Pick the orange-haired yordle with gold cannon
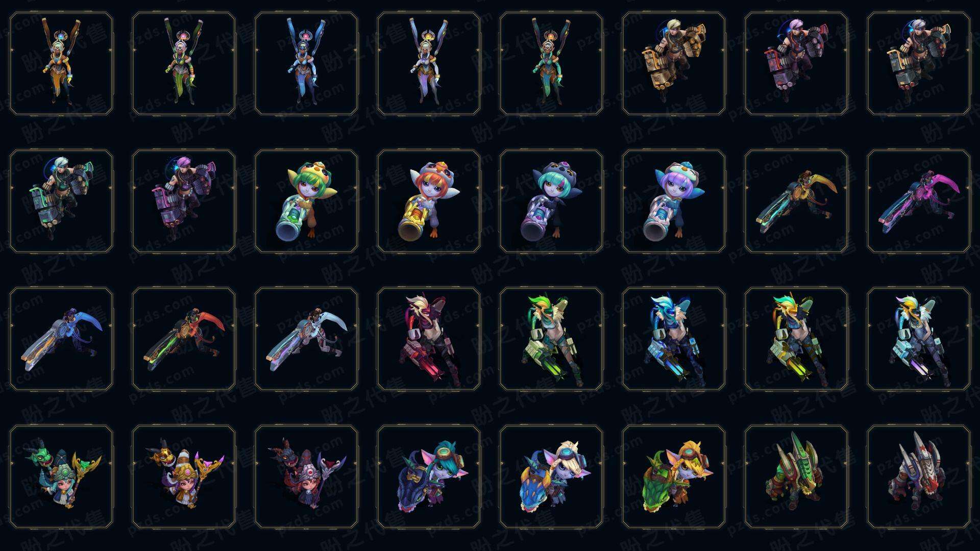Viewport: 980px width, 551px height. pyautogui.click(x=429, y=201)
